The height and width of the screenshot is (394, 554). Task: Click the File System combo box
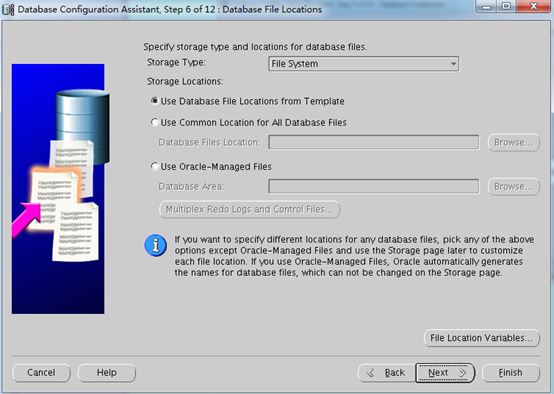point(364,64)
